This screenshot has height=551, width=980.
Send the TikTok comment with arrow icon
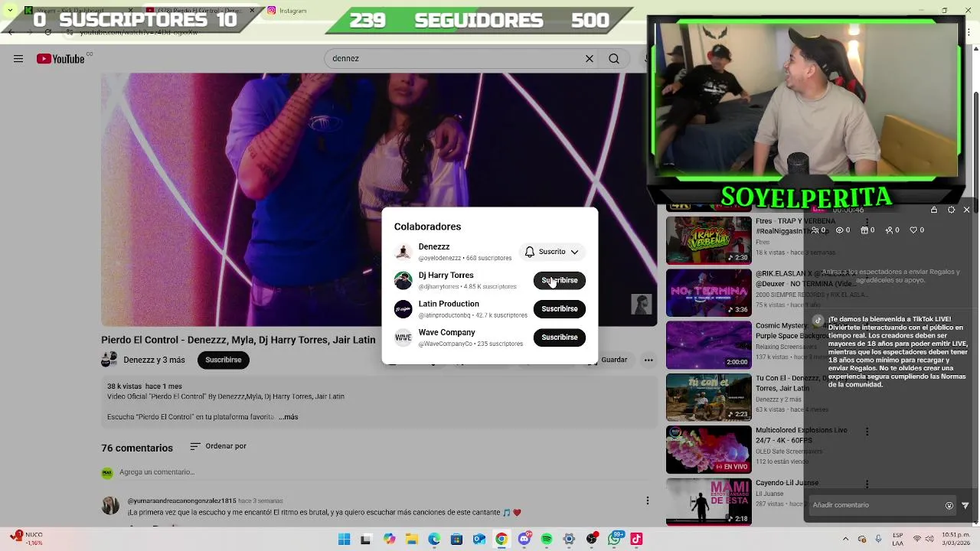pos(965,505)
